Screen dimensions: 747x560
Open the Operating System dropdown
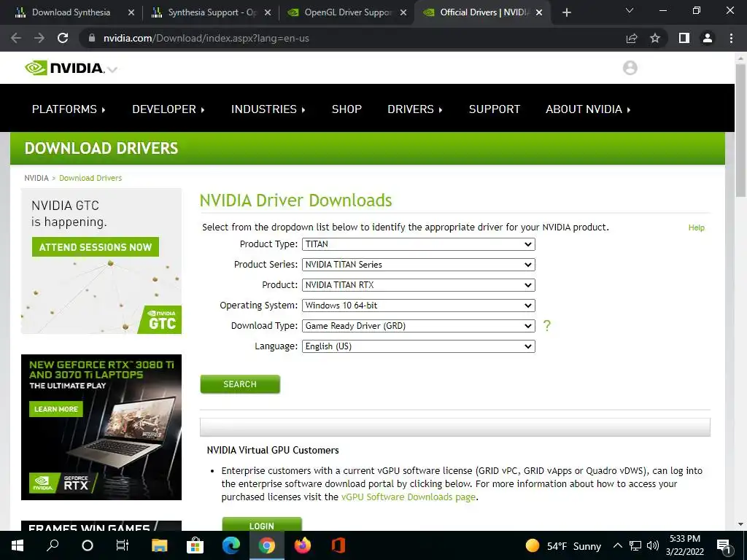pyautogui.click(x=418, y=306)
